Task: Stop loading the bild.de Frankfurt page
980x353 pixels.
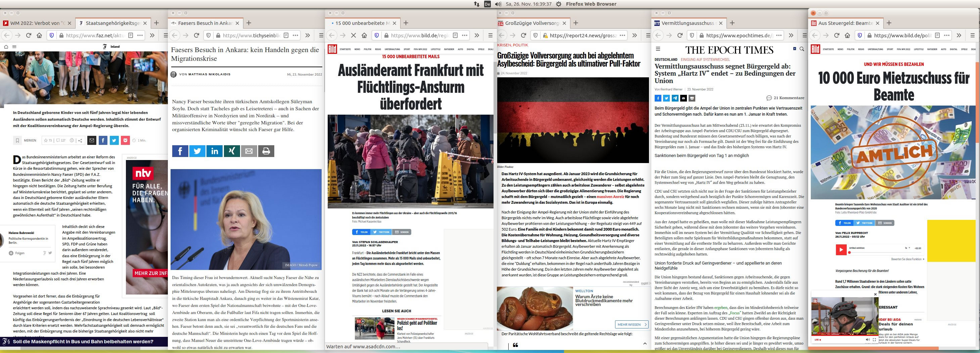Action: [353, 35]
